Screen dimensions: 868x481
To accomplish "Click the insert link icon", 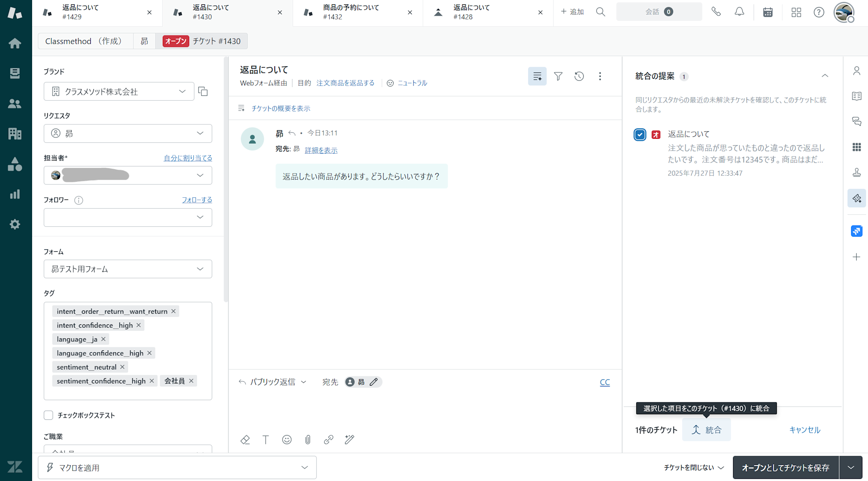I will 329,440.
